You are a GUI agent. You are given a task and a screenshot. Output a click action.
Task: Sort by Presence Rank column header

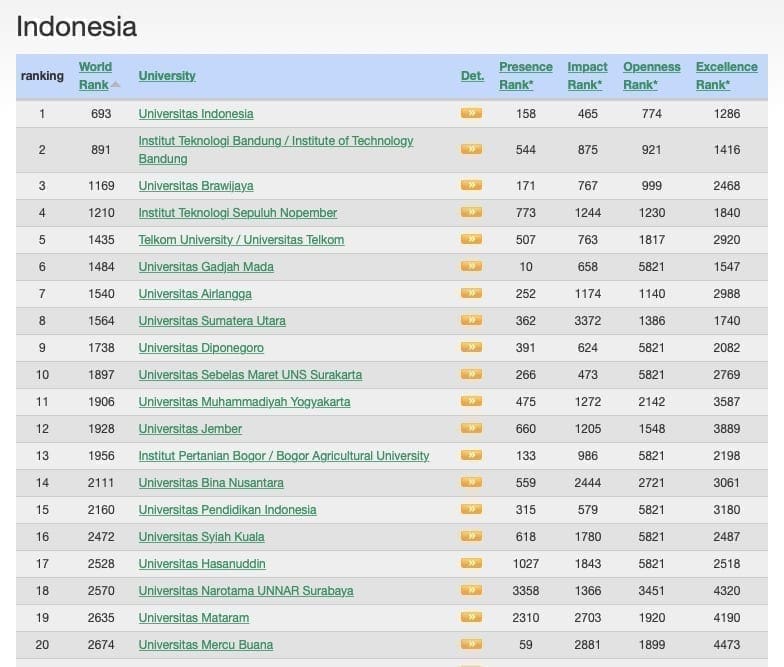(526, 76)
